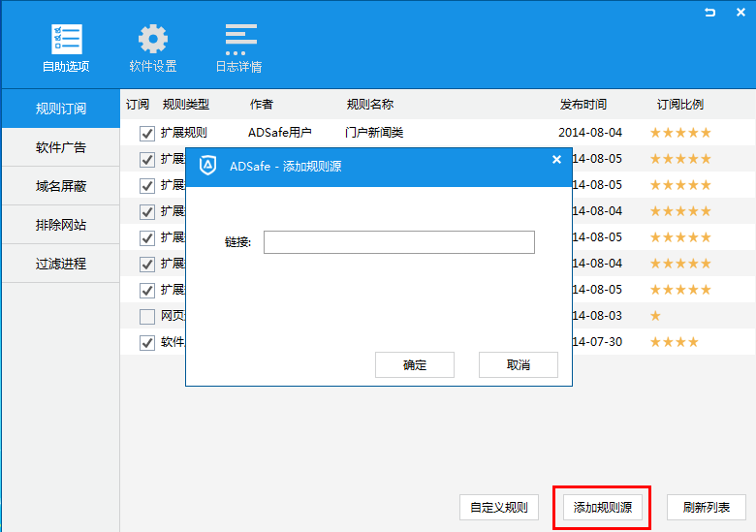Confirm with the 确定 button
This screenshot has width=756, height=532.
coord(415,364)
